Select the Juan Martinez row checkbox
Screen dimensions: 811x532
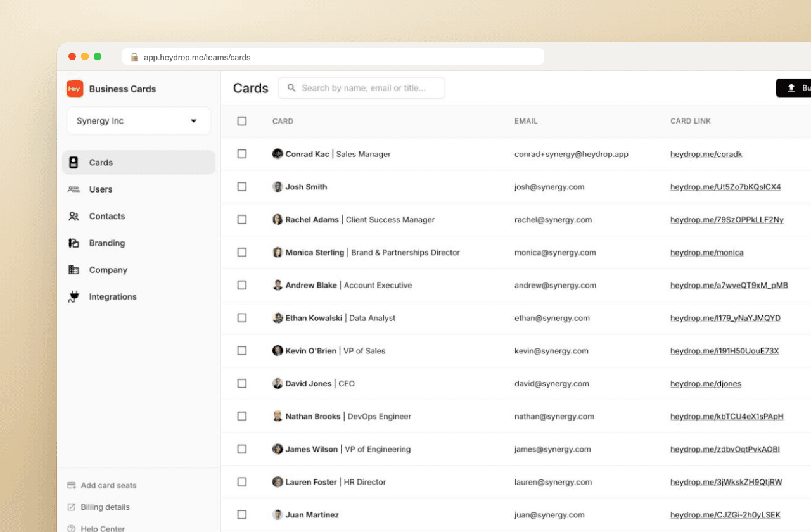(242, 515)
